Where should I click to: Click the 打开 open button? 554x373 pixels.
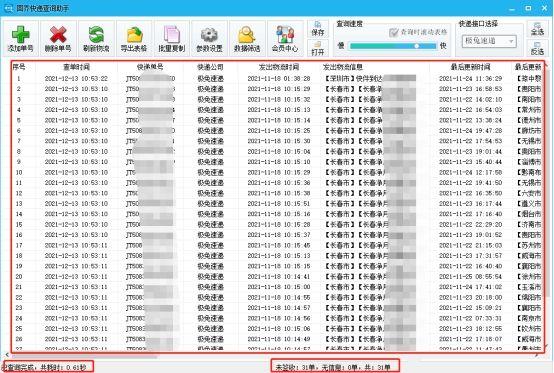point(318,48)
